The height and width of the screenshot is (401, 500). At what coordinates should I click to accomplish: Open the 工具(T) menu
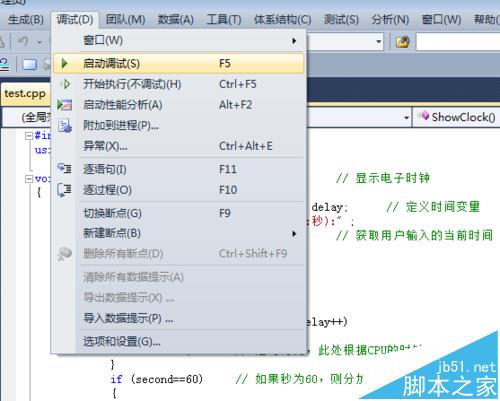[x=224, y=20]
